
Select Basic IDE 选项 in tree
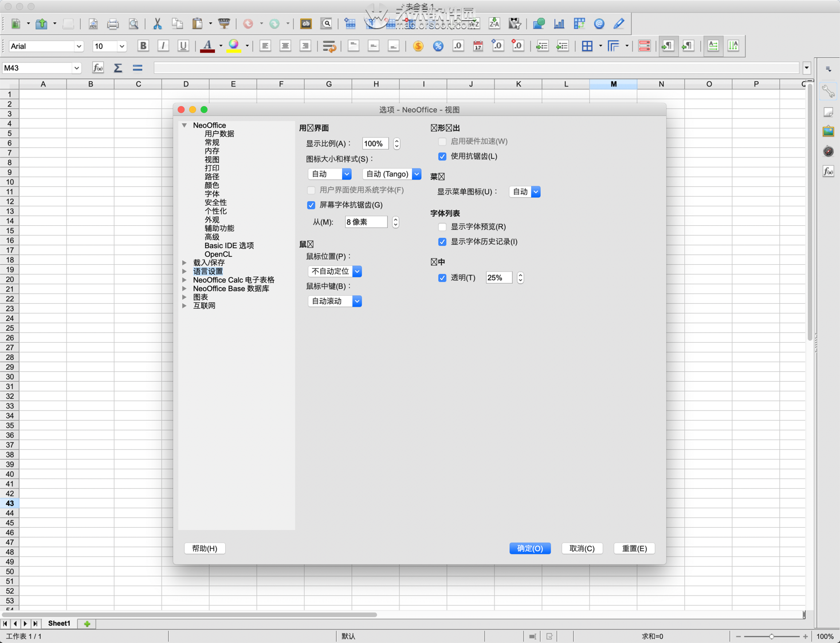(x=229, y=245)
